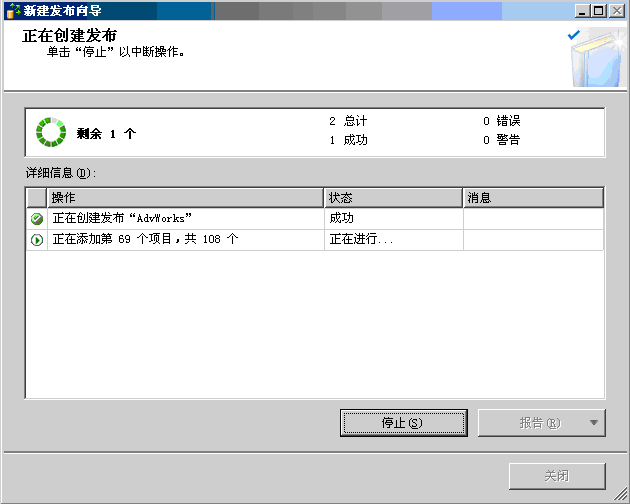Click the 2 总计 counter
Viewport: 630px width, 504px height.
pyautogui.click(x=348, y=121)
